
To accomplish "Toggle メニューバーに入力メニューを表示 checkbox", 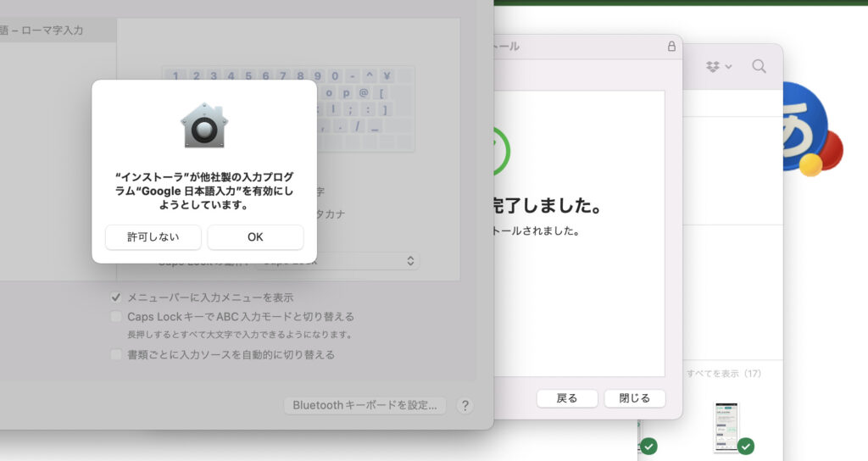I will (115, 297).
